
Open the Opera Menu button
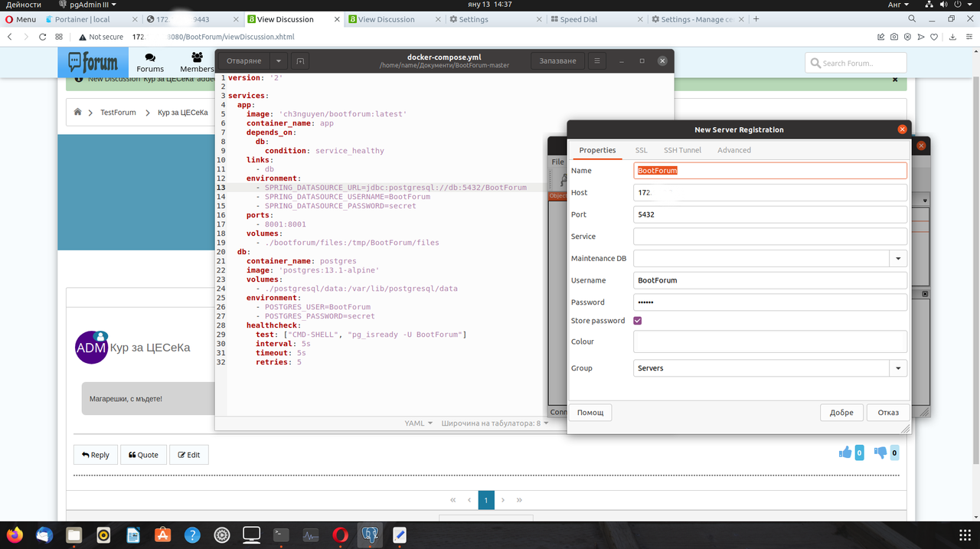pyautogui.click(x=20, y=19)
